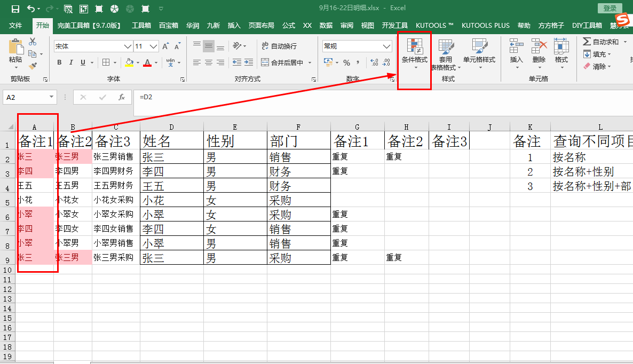Toggle Bold formatting
The height and width of the screenshot is (364, 633).
[x=59, y=62]
